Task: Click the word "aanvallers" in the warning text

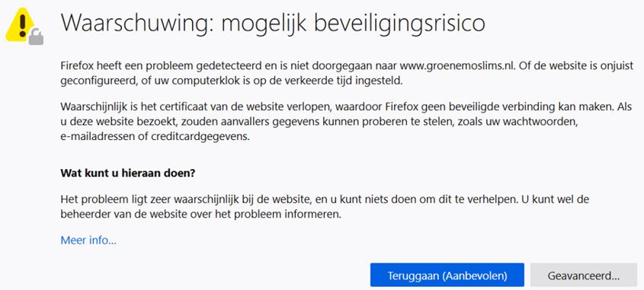Action: pos(200,123)
